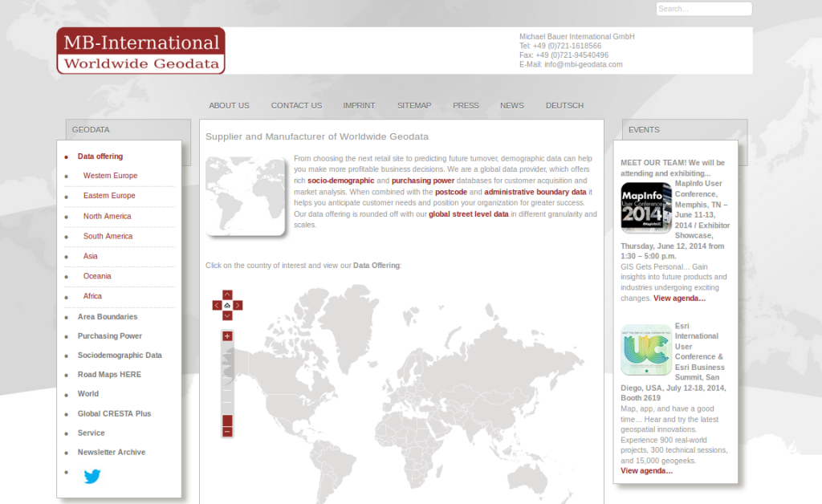Click Supplier and Manufacturer of Worldwide Geodata heading
The image size is (822, 504).
[x=316, y=136]
